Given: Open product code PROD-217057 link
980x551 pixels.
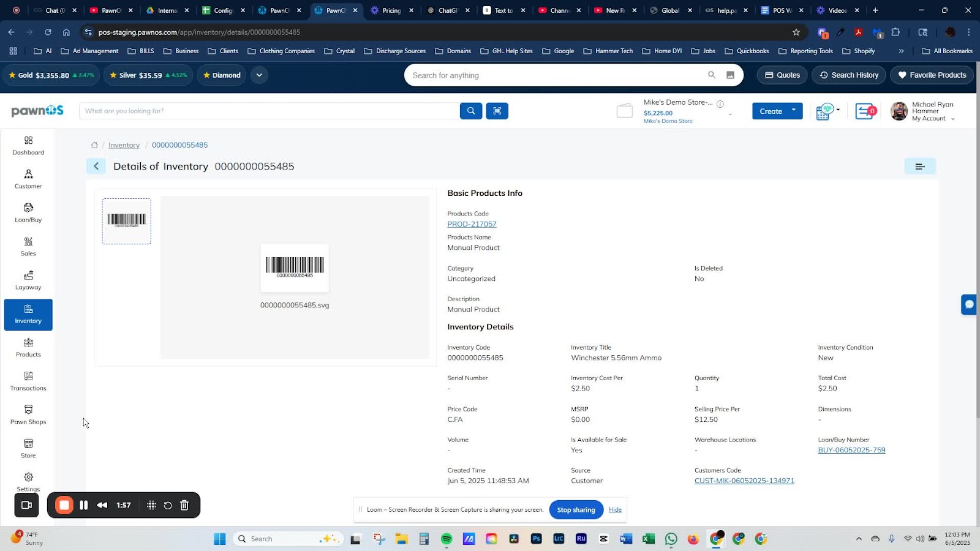Looking at the screenshot, I should pos(472,224).
